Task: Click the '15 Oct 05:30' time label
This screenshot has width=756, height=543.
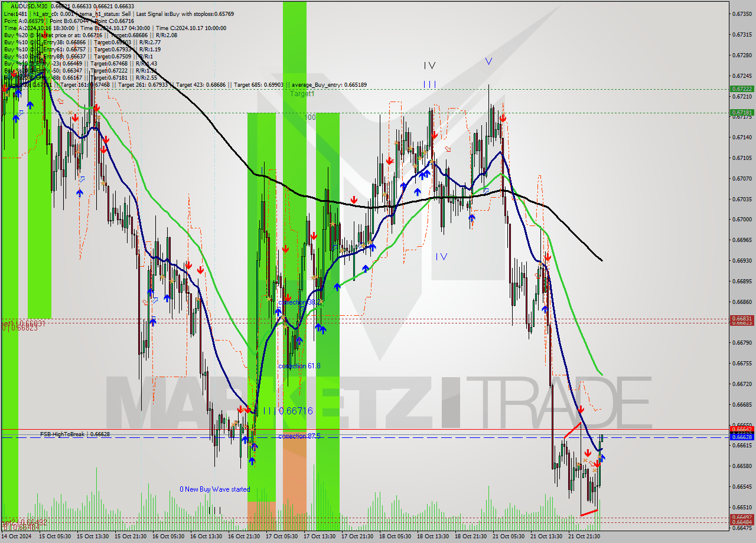Action: pos(56,537)
